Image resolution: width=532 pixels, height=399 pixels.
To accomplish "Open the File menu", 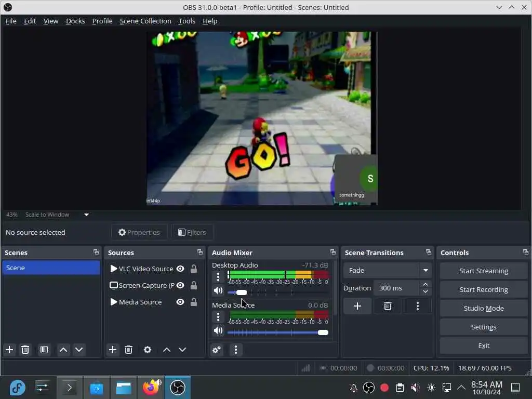I will (11, 21).
